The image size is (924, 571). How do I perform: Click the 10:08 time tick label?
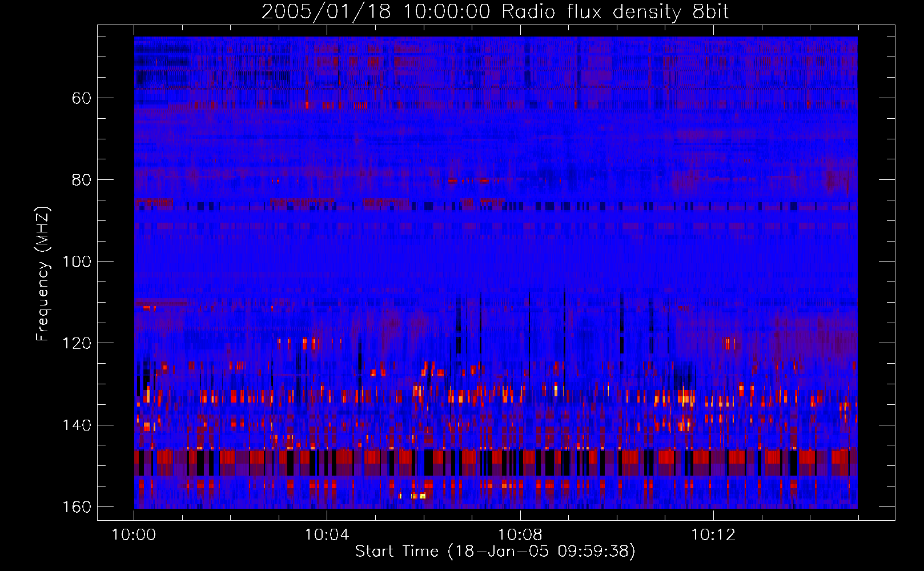click(520, 535)
